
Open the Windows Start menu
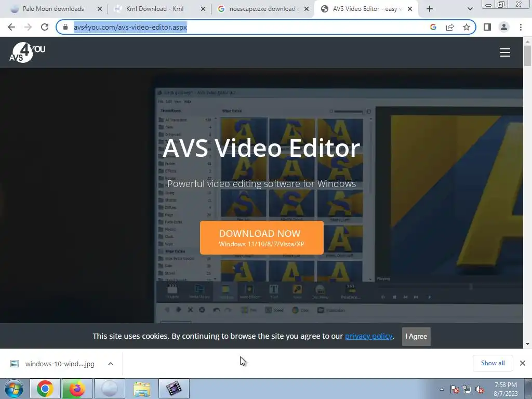(x=14, y=389)
